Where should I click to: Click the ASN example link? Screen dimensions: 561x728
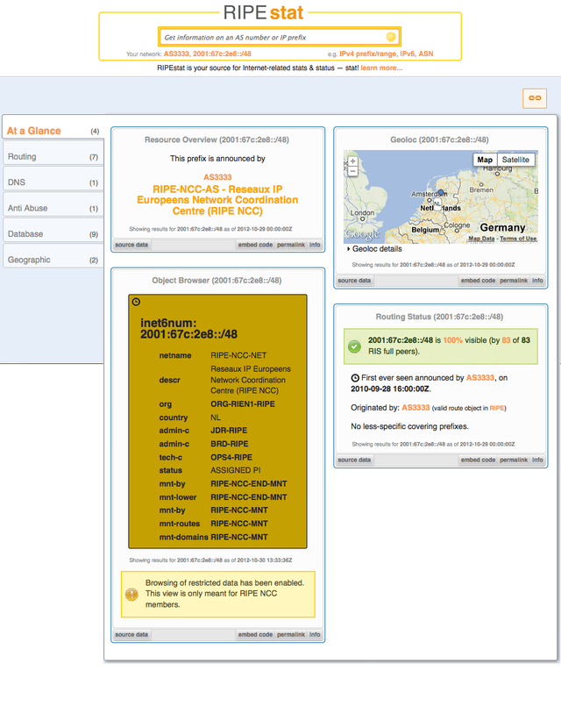pos(426,54)
